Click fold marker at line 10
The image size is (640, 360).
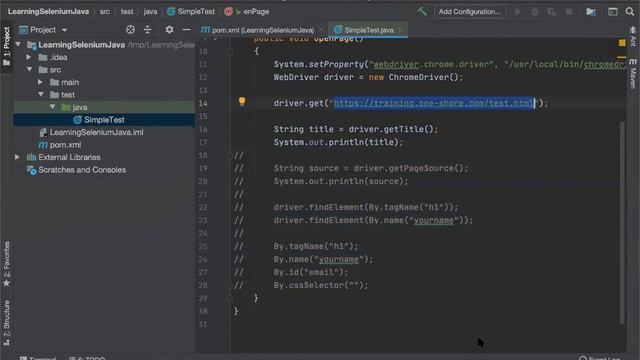click(230, 51)
